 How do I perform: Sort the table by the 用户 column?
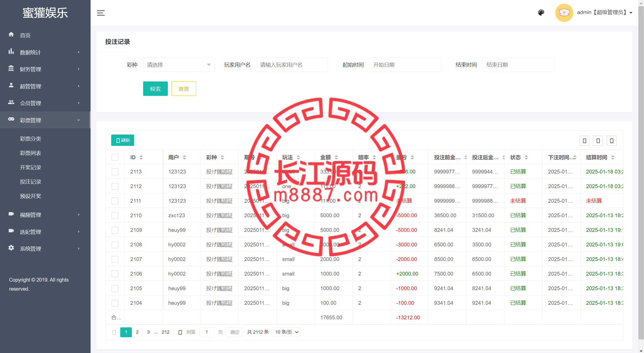[184, 157]
